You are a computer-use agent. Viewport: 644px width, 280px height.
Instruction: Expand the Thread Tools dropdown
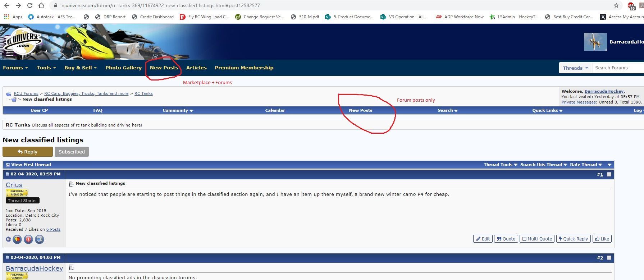[x=500, y=165]
